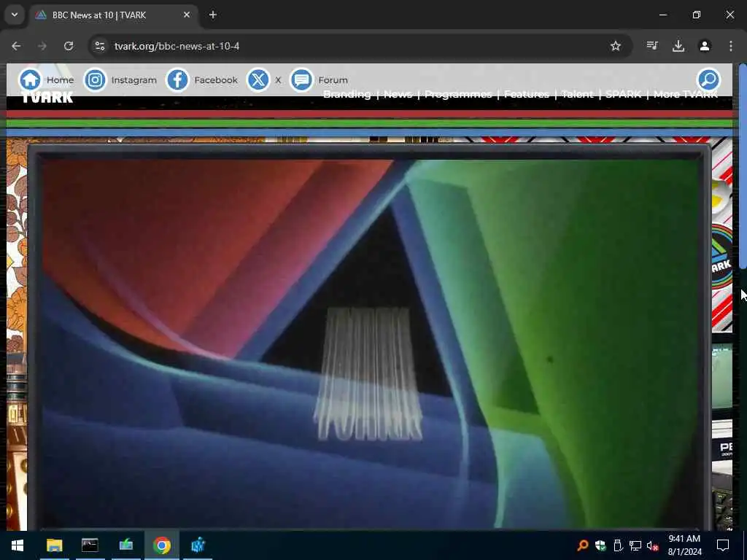This screenshot has height=560, width=747.
Task: Open the Features menu
Action: point(527,94)
